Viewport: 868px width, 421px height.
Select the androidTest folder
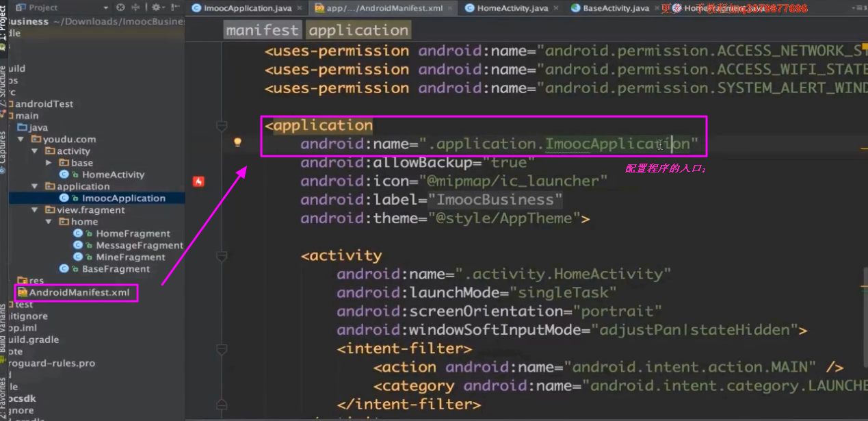tap(44, 103)
